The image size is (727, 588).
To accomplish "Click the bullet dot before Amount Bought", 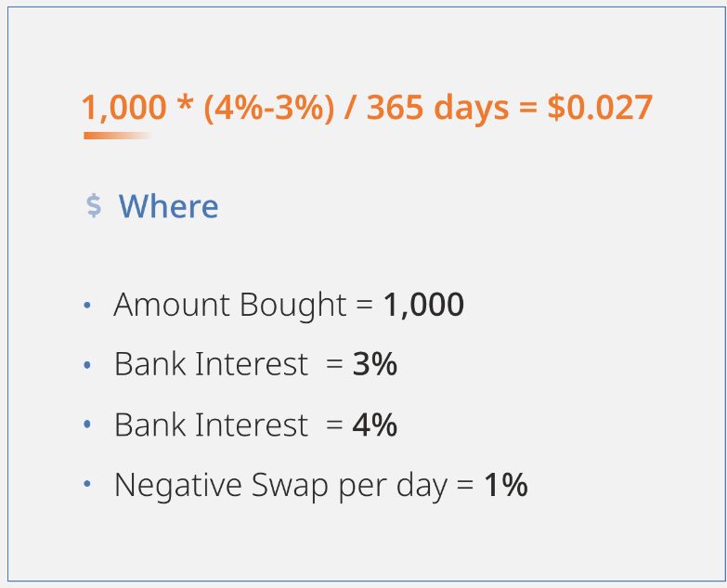I will tap(86, 305).
